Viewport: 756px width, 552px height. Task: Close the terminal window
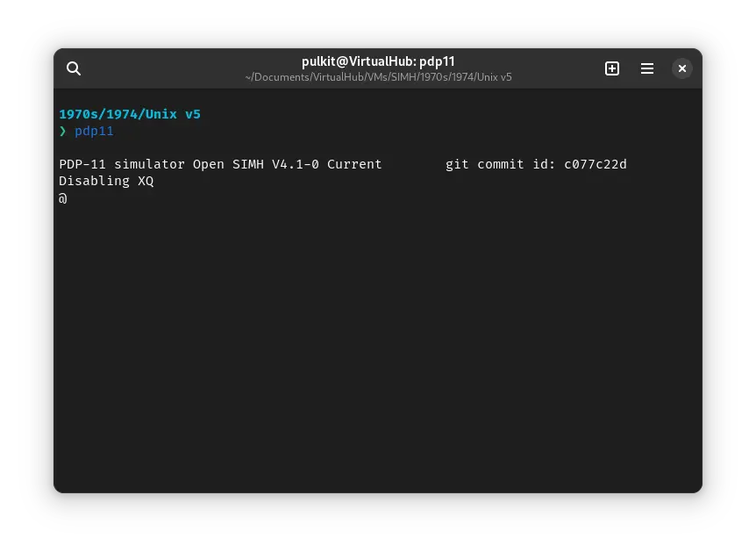click(682, 68)
